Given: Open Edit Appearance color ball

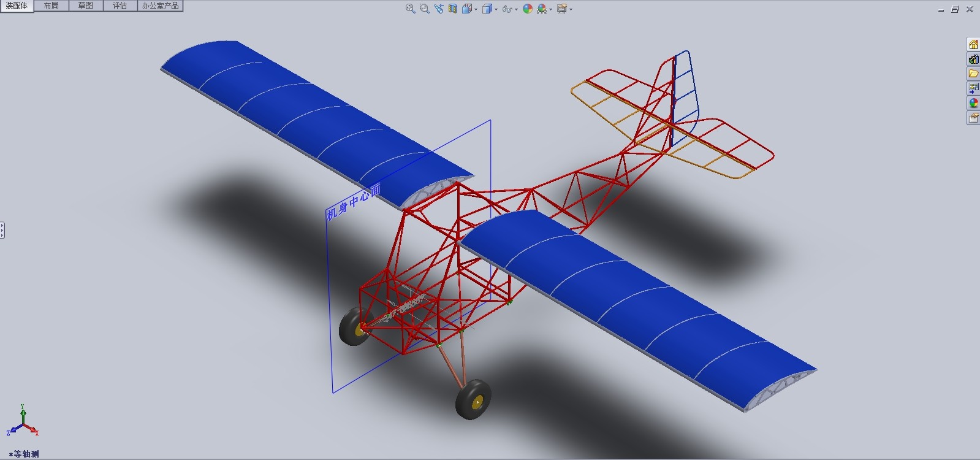Looking at the screenshot, I should coord(528,9).
